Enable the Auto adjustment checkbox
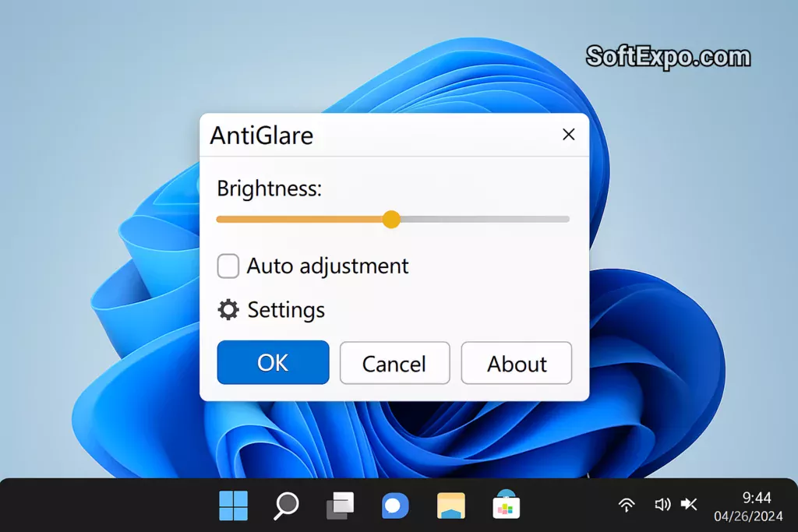Screen dimensions: 798x532 click(x=228, y=266)
